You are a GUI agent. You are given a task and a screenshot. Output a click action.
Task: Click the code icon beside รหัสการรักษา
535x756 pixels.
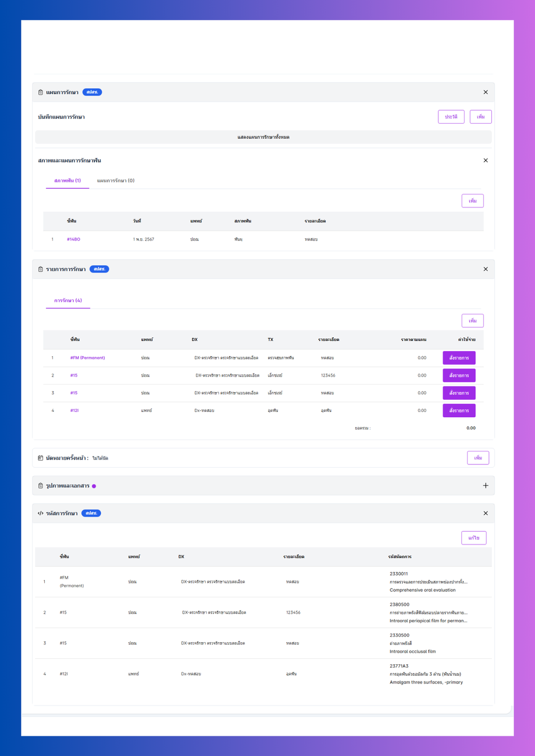pyautogui.click(x=41, y=513)
